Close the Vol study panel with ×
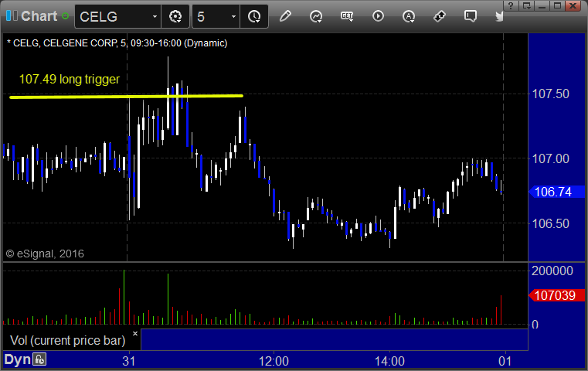This screenshot has width=588, height=371. click(x=135, y=333)
